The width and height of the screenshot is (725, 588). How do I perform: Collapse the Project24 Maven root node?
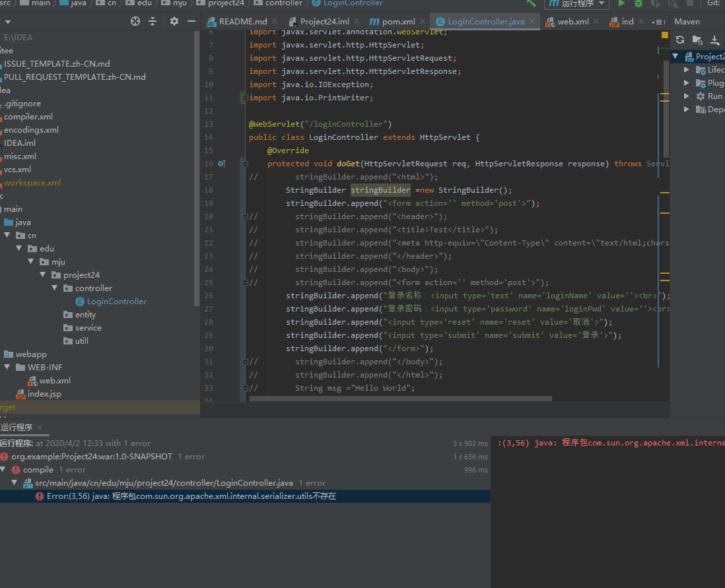675,56
